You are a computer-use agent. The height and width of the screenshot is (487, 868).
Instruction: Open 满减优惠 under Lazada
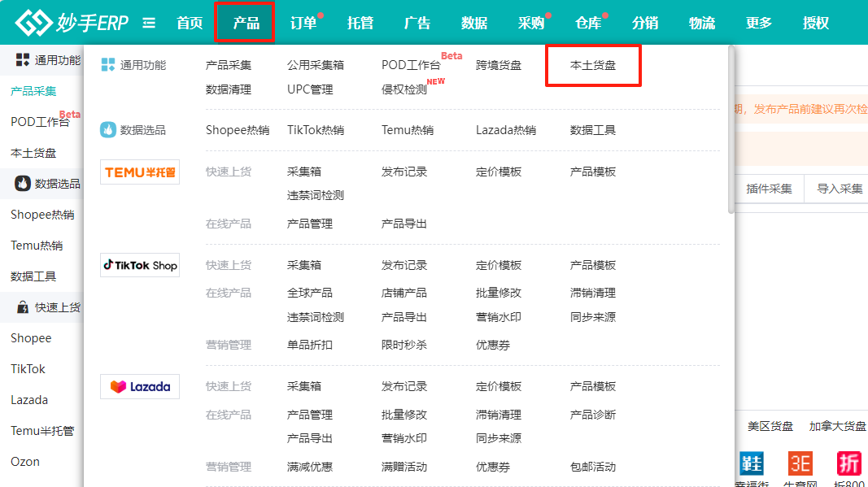pyautogui.click(x=310, y=467)
